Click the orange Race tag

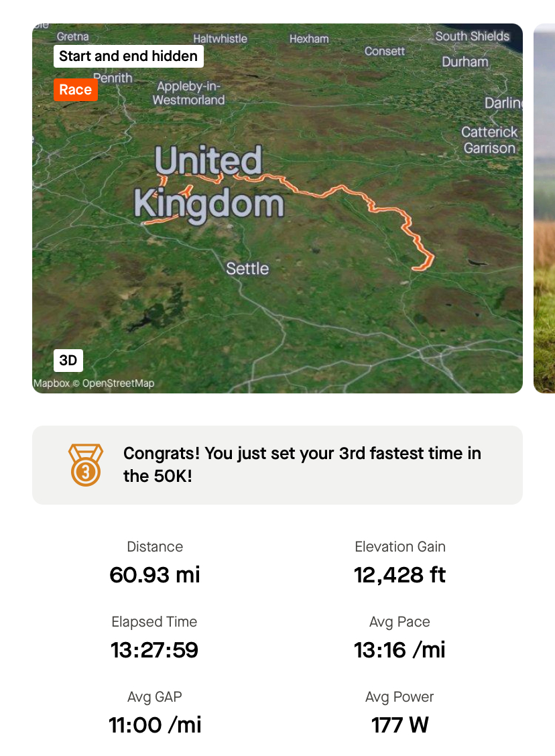pos(75,90)
